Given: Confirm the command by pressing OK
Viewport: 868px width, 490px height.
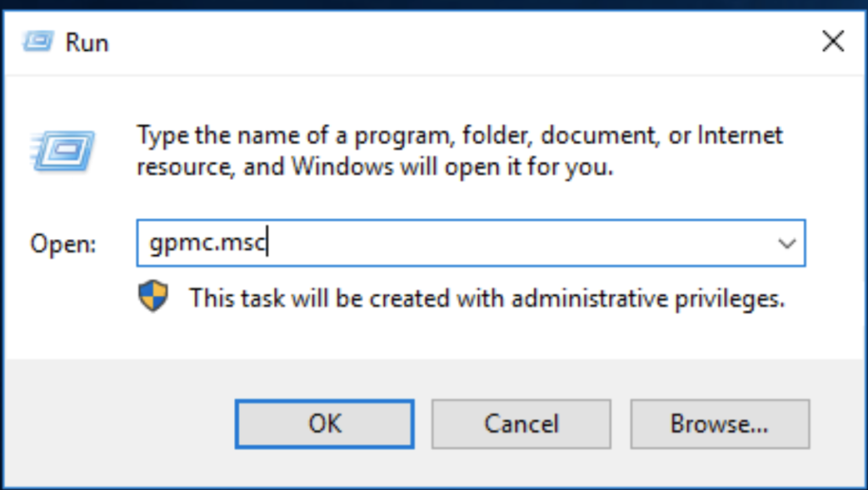Looking at the screenshot, I should point(324,424).
